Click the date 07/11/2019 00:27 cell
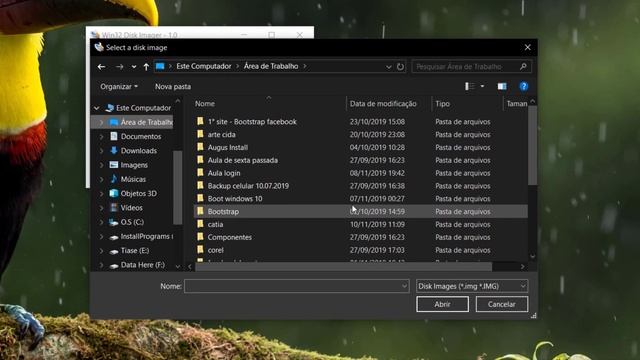640x360 pixels. 377,199
